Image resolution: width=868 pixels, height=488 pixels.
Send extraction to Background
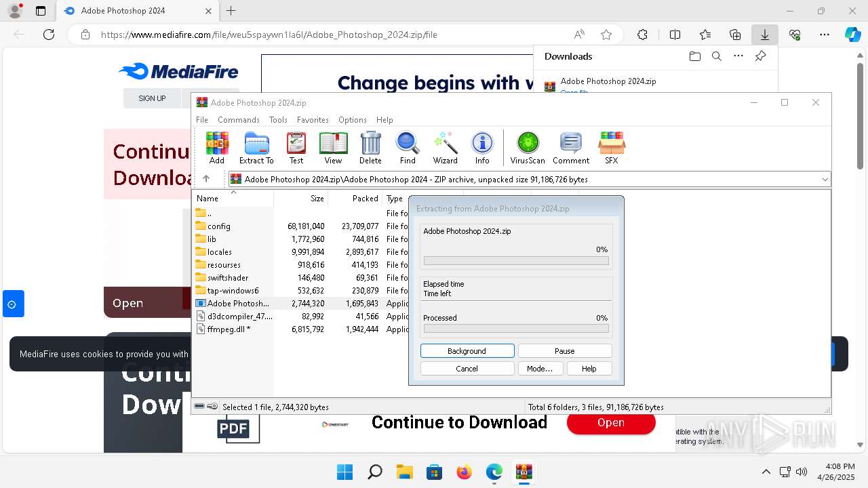pos(467,350)
